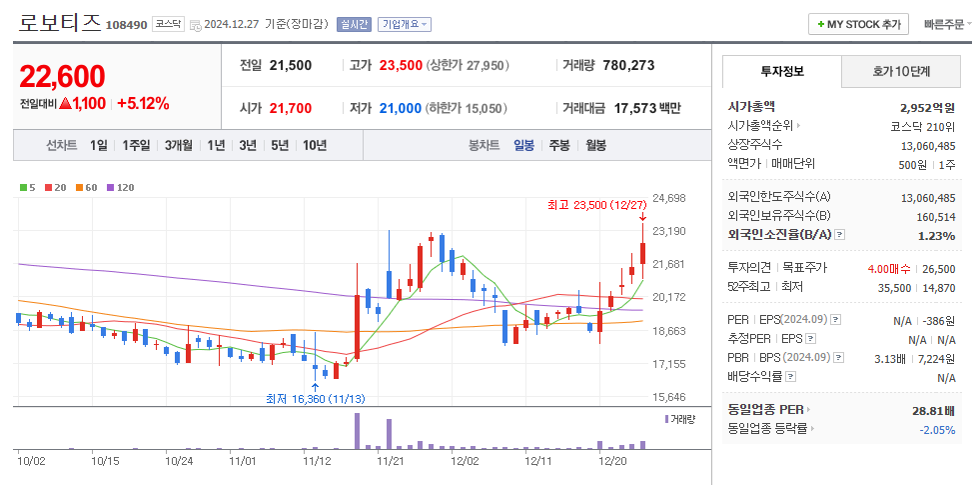Click the 동일업종 PER value 28.81배
The width and height of the screenshot is (980, 485).
tap(934, 411)
